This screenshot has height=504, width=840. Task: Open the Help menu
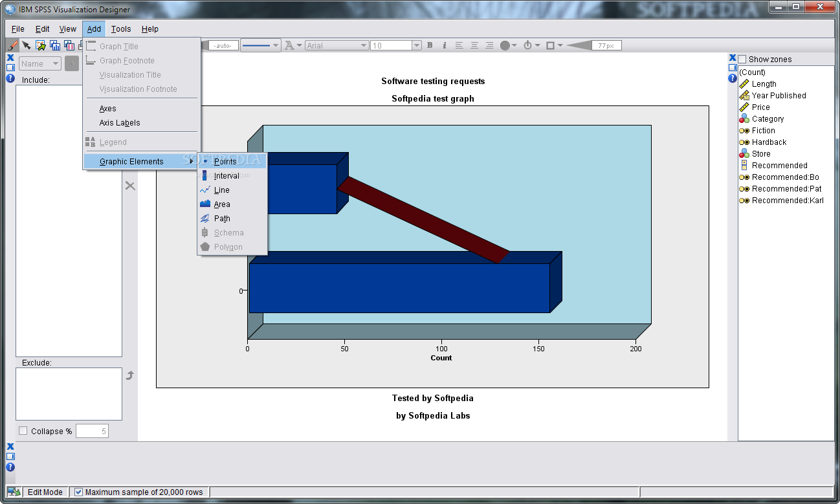(x=150, y=29)
